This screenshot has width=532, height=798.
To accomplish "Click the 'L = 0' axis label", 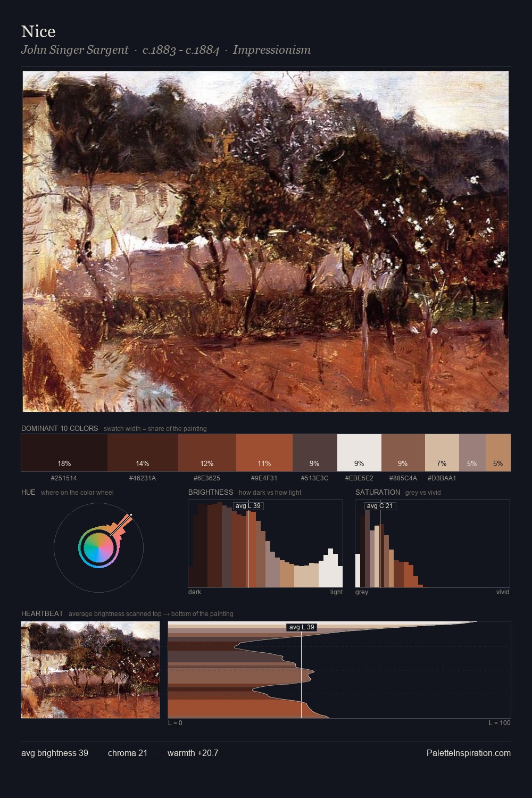I will (x=176, y=723).
